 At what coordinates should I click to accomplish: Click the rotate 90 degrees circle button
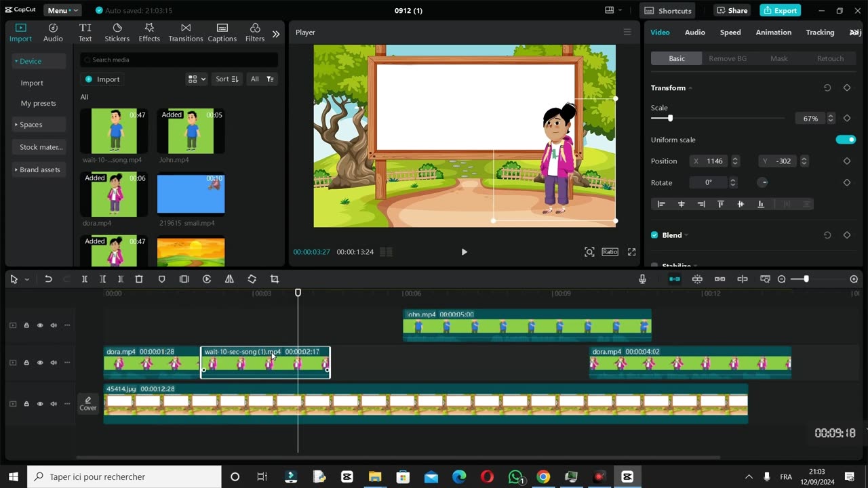tap(763, 182)
